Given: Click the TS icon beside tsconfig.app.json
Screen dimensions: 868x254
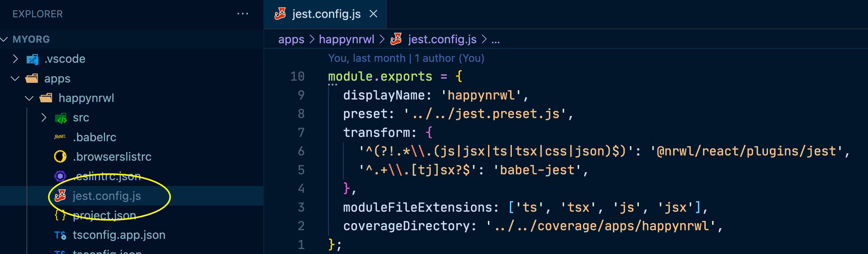Looking at the screenshot, I should (x=60, y=235).
